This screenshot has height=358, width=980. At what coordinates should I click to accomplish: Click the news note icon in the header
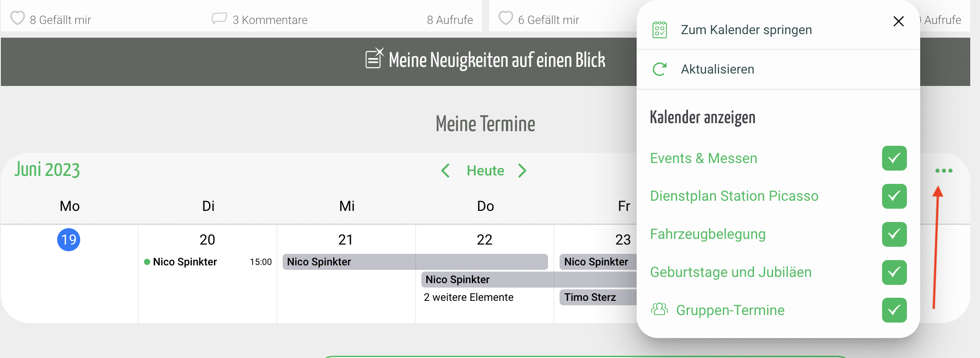tap(374, 58)
